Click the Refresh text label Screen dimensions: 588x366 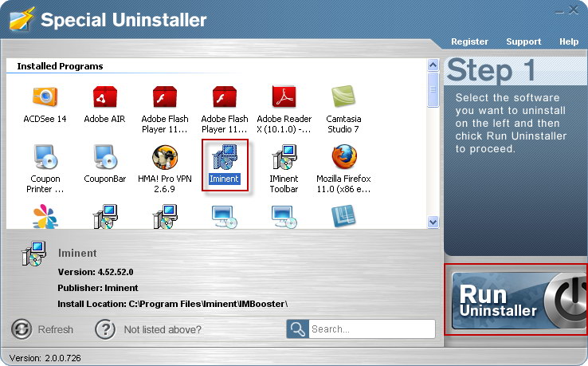56,329
